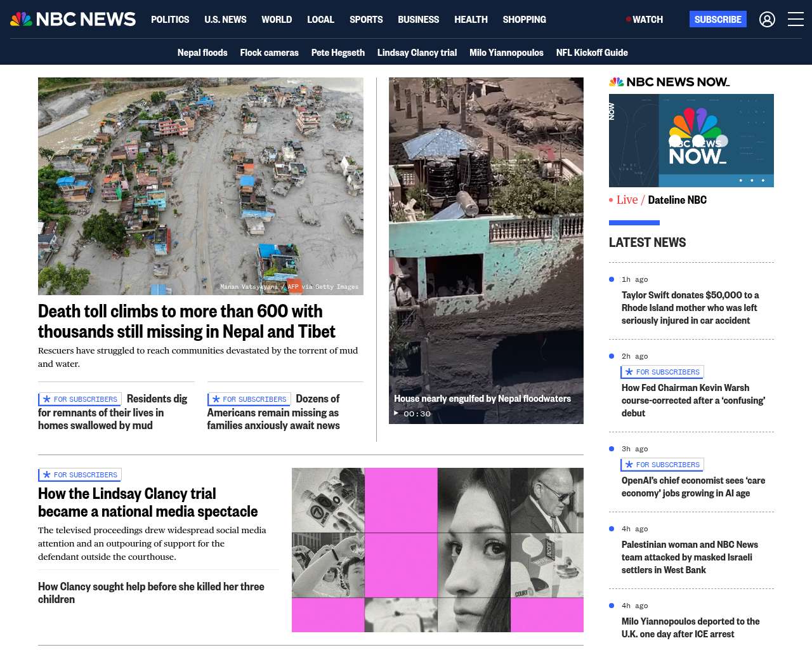Screen dimensions: 812x650
Task: Read Dozens of Americans remain missing story
Action: pyautogui.click(x=273, y=412)
